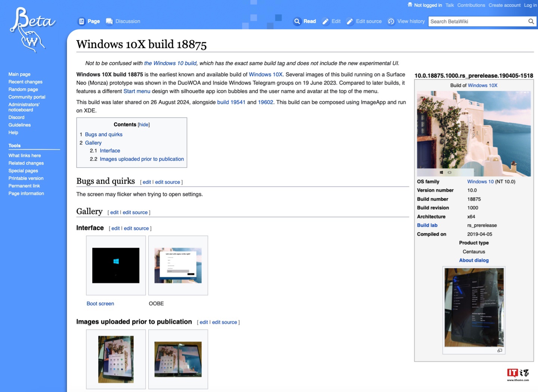Viewport: 538px width, 392px height.
Task: Click the View history clock icon
Action: 391,21
